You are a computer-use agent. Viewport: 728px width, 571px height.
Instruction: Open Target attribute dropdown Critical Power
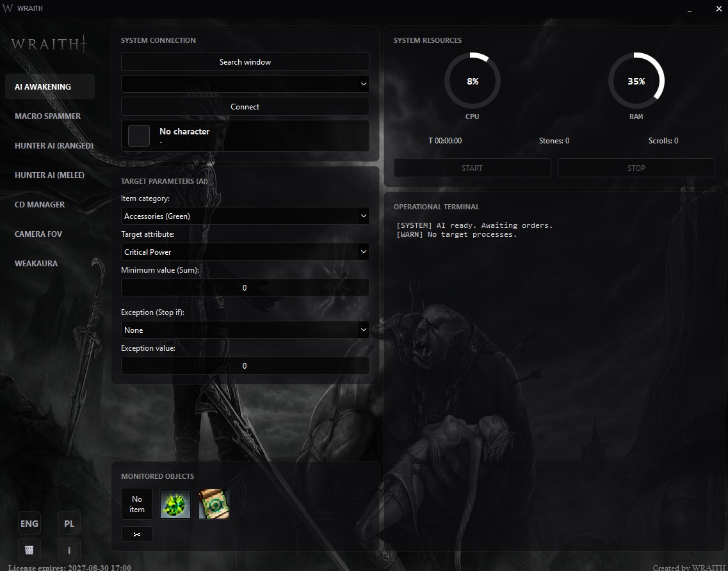pos(245,252)
